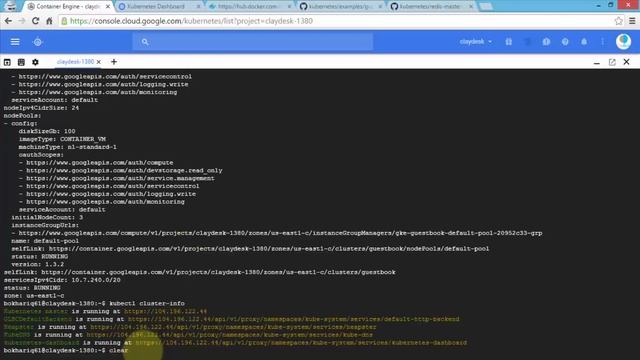This screenshot has width=640, height=360.
Task: Click the heapster service URL in terminal
Action: point(233,327)
